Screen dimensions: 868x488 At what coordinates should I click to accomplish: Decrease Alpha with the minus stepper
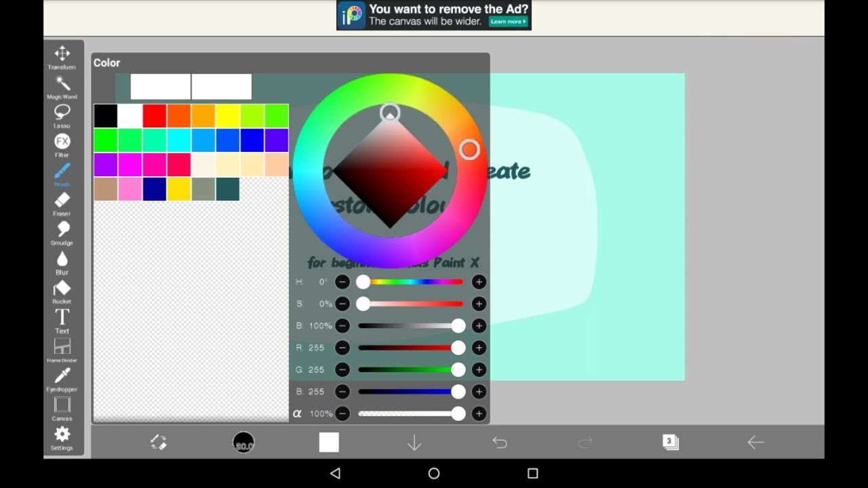344,413
